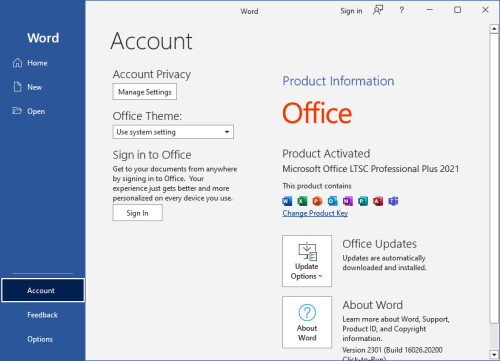Screen dimensions: 500x361
Task: Click Sign in in the title bar
Action: tap(351, 11)
